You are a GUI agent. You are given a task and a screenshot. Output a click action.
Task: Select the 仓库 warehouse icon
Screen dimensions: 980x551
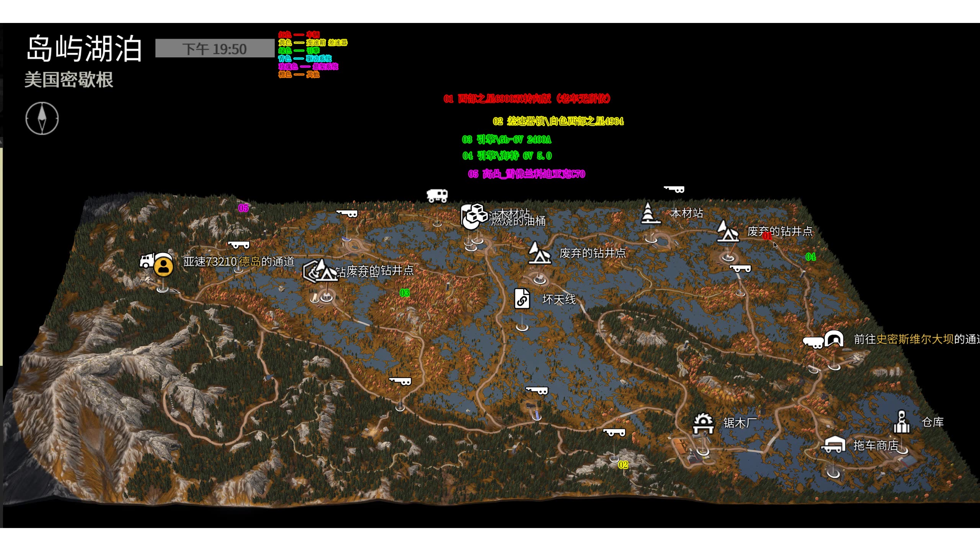point(902,422)
